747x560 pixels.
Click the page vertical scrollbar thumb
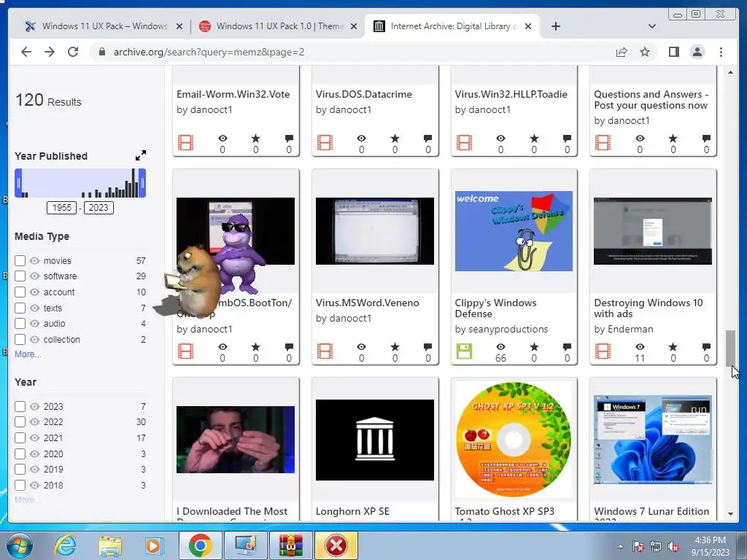[730, 348]
